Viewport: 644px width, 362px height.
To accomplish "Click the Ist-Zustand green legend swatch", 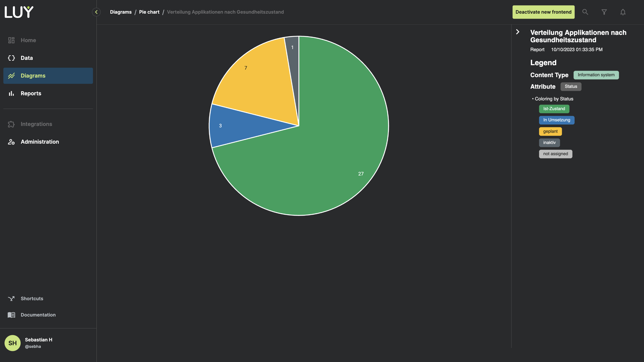I will click(x=554, y=109).
